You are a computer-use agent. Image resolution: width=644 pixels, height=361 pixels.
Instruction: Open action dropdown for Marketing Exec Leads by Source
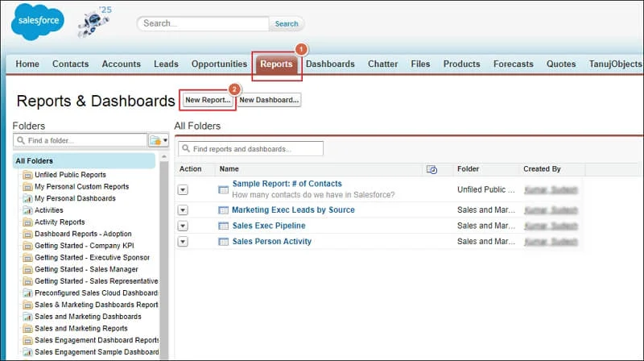coord(183,210)
